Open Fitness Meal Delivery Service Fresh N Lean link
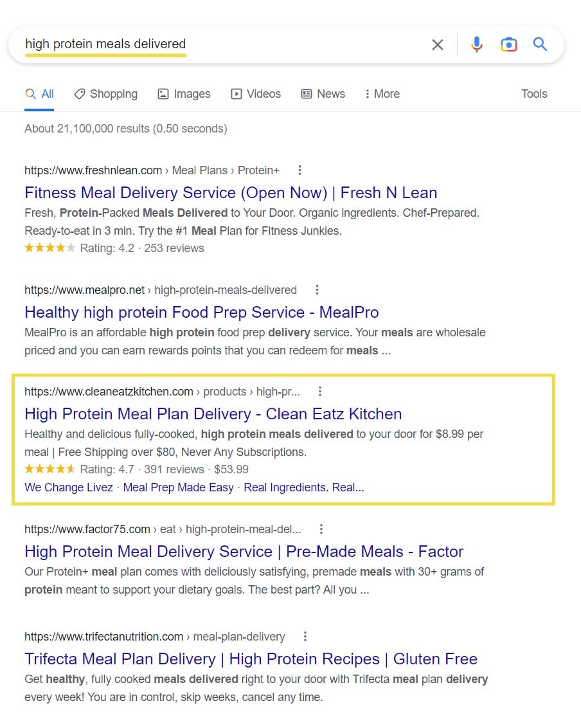 [x=231, y=193]
